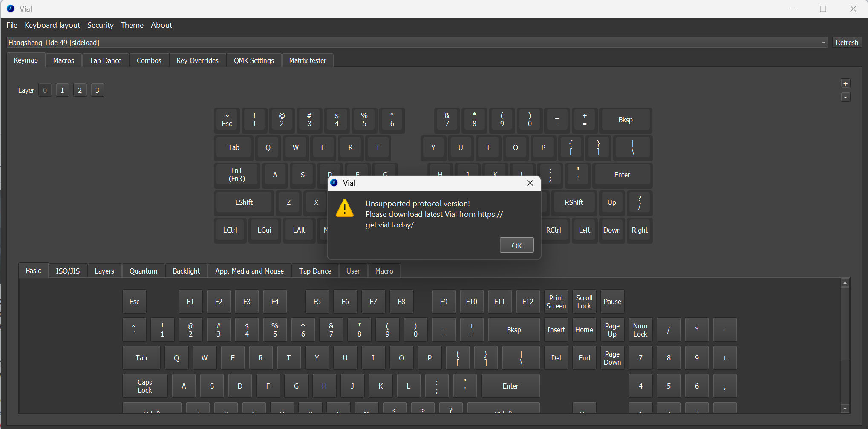Image resolution: width=868 pixels, height=429 pixels.
Task: Open the About menu
Action: click(161, 25)
